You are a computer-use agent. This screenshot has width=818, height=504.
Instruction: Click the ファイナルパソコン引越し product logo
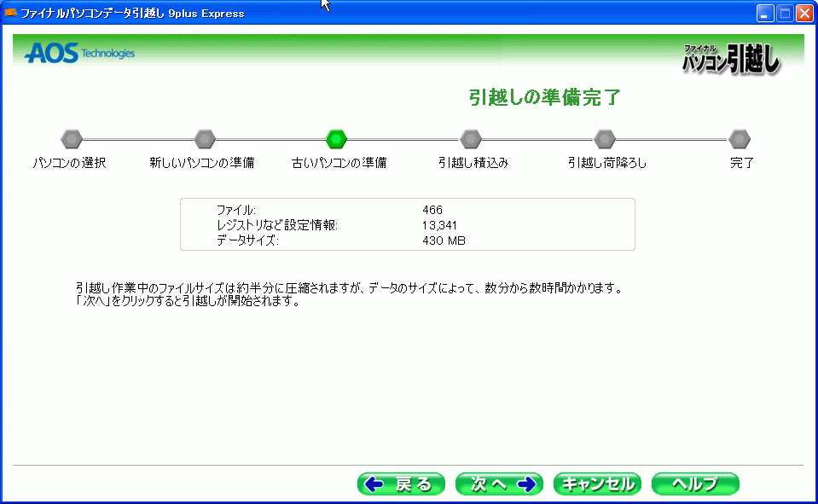[731, 58]
